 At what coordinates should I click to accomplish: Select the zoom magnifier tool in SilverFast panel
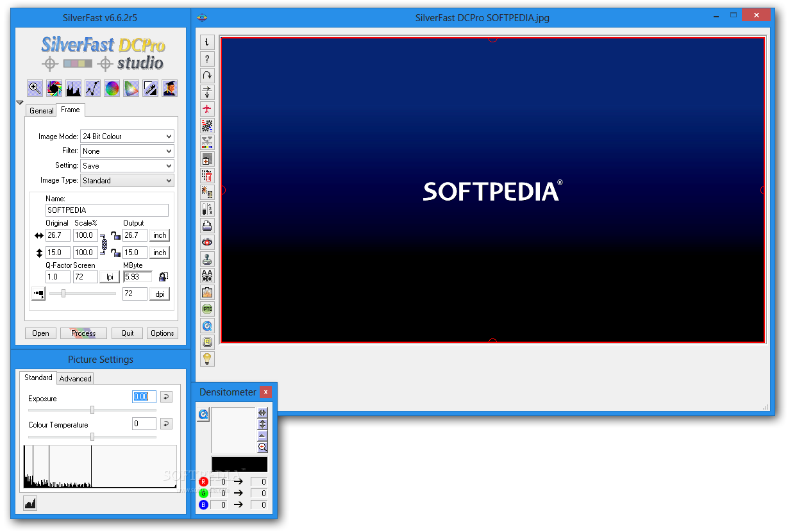pos(35,88)
